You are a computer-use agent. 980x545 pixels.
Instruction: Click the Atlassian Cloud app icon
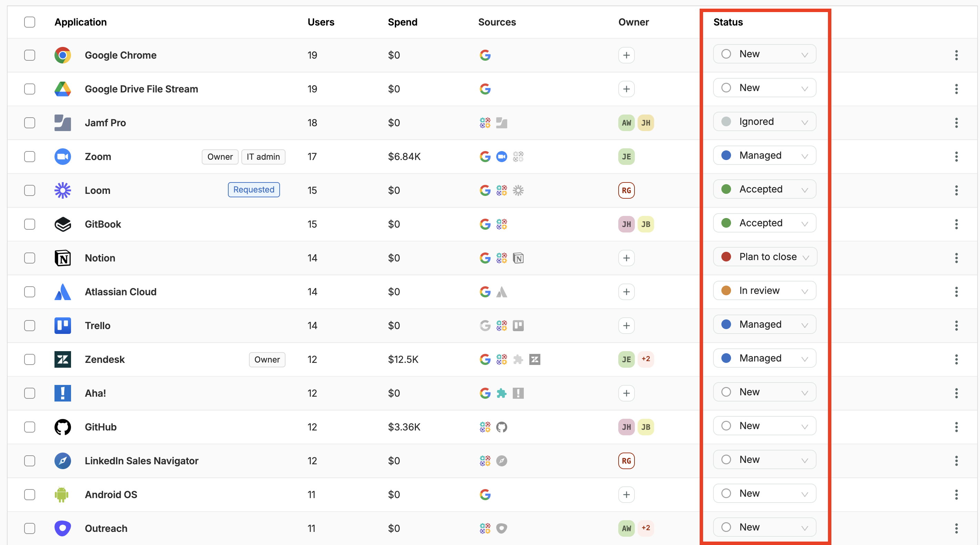[x=62, y=292]
